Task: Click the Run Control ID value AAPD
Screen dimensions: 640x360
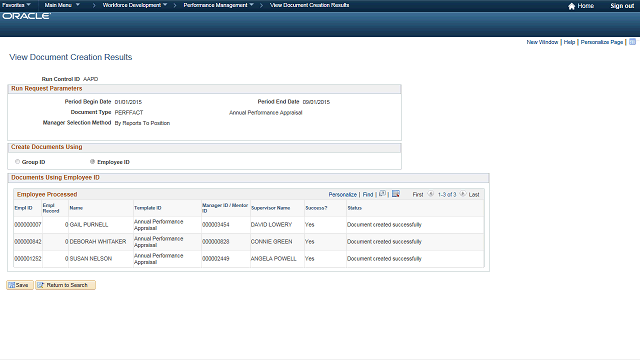Action: pyautogui.click(x=91, y=79)
